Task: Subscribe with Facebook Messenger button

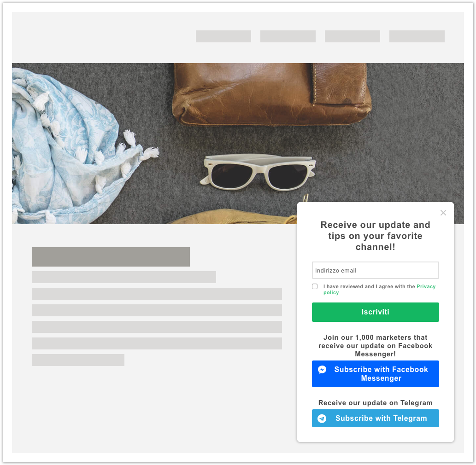Action: coord(375,374)
